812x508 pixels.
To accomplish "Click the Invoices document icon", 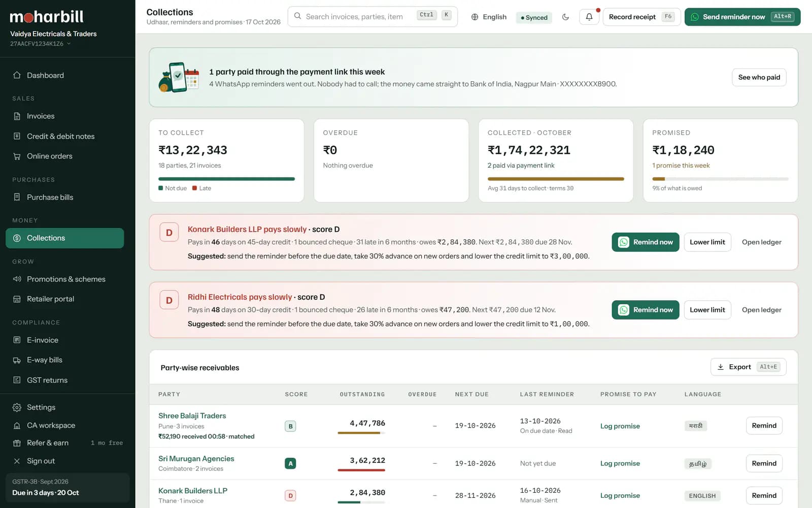I will [x=17, y=116].
